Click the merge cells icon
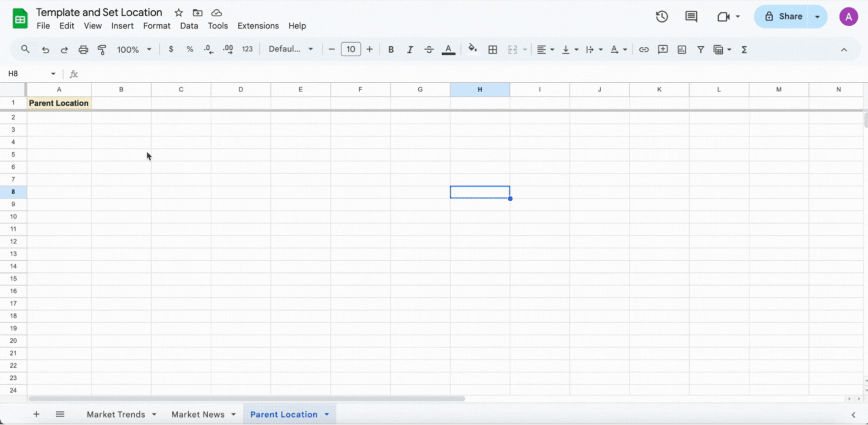868x425 pixels. click(513, 50)
